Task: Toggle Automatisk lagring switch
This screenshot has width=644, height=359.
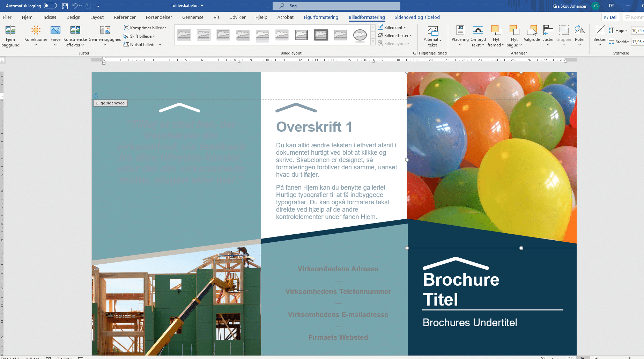Action: tap(50, 6)
